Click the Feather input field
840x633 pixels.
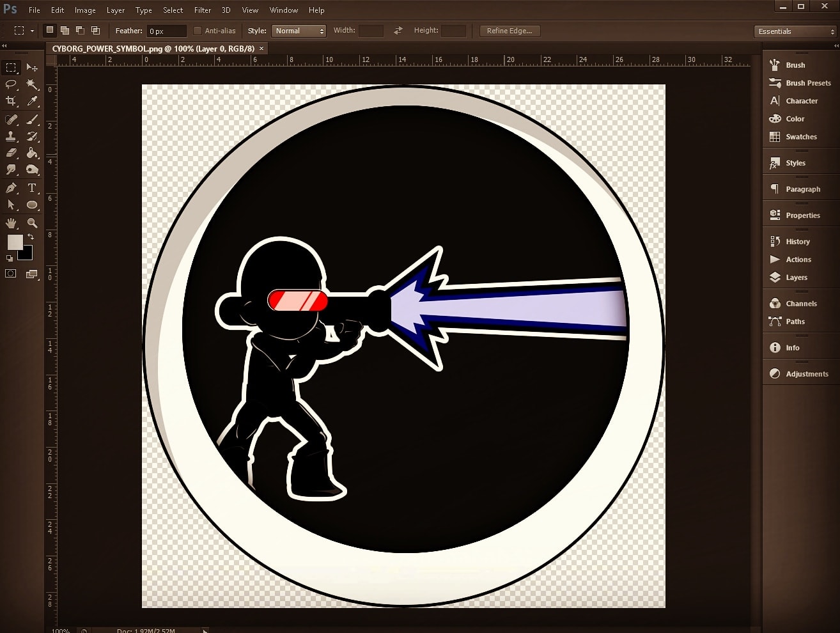166,31
